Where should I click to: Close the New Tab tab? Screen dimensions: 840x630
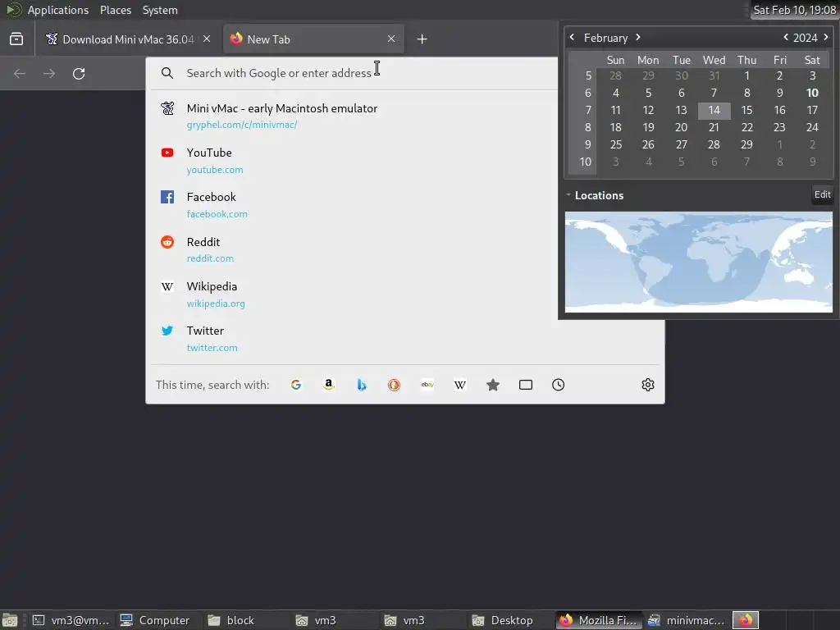[391, 39]
